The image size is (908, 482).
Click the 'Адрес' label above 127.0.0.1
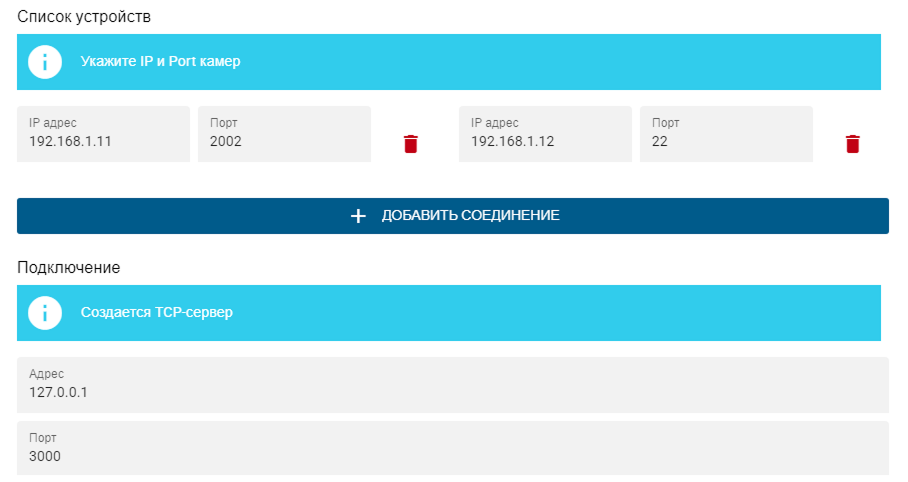[x=46, y=374]
